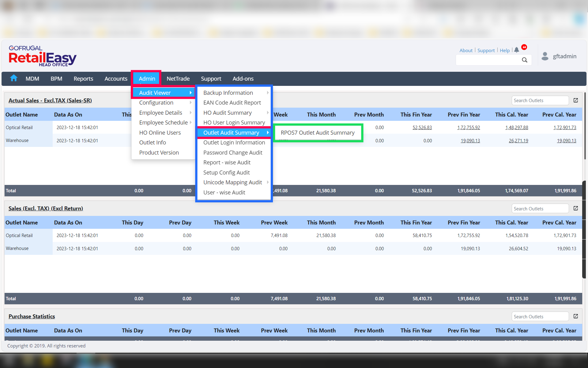Click the 52,526.83 Optical Retail value
Screen dimensions: 588x368
pyautogui.click(x=422, y=128)
